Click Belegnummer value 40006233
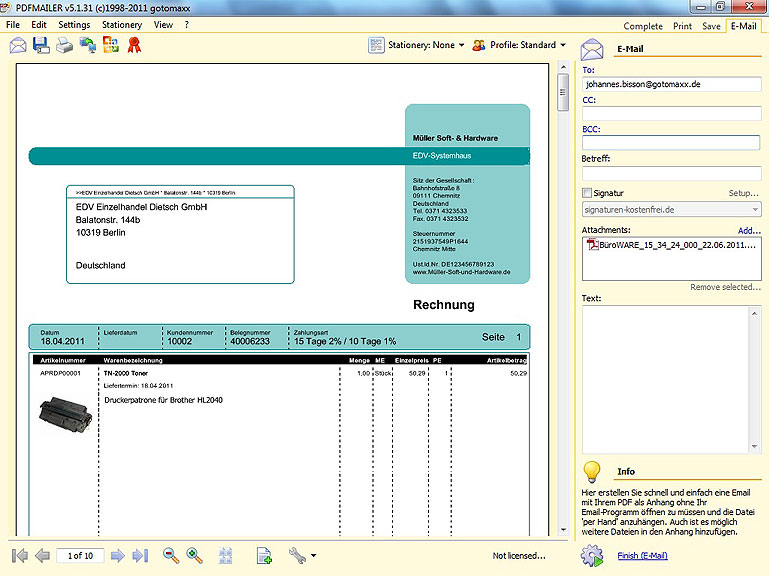Viewport: 769px width, 576px height. [x=250, y=341]
